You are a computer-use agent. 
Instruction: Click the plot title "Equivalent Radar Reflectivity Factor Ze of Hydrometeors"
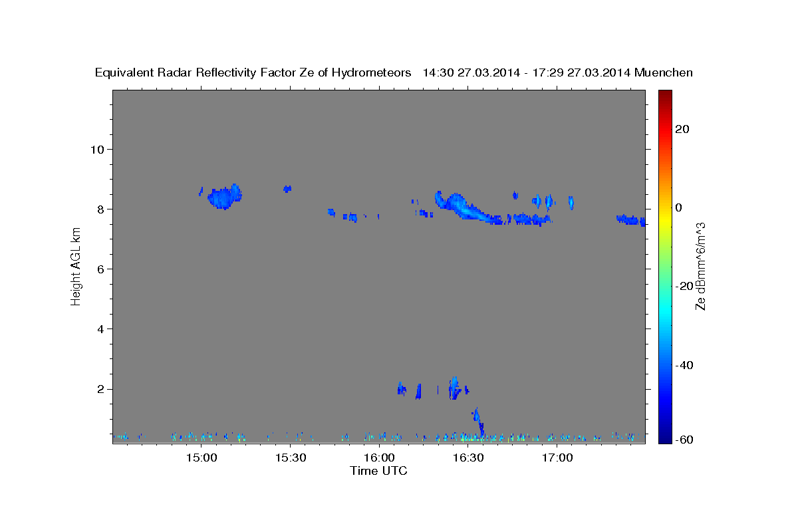[253, 72]
